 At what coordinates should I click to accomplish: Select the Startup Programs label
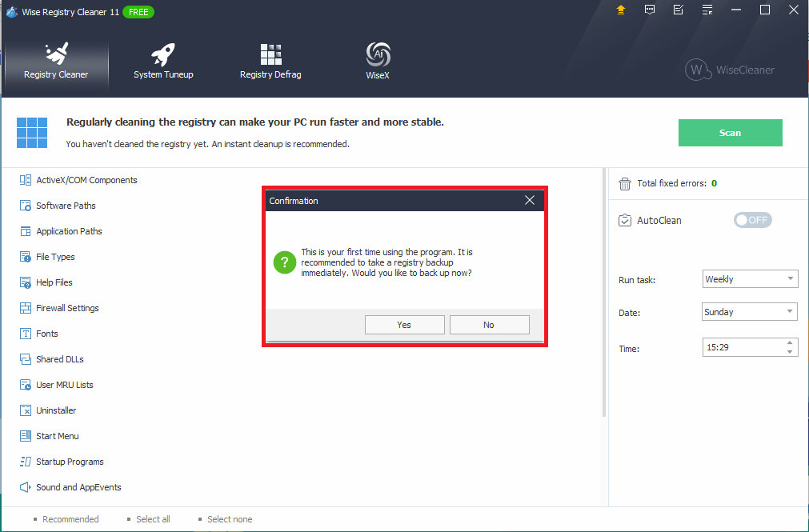[x=70, y=462]
